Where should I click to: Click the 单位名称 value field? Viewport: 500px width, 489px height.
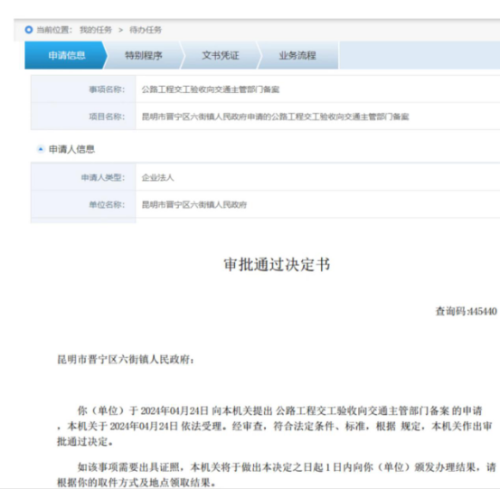tap(318, 205)
